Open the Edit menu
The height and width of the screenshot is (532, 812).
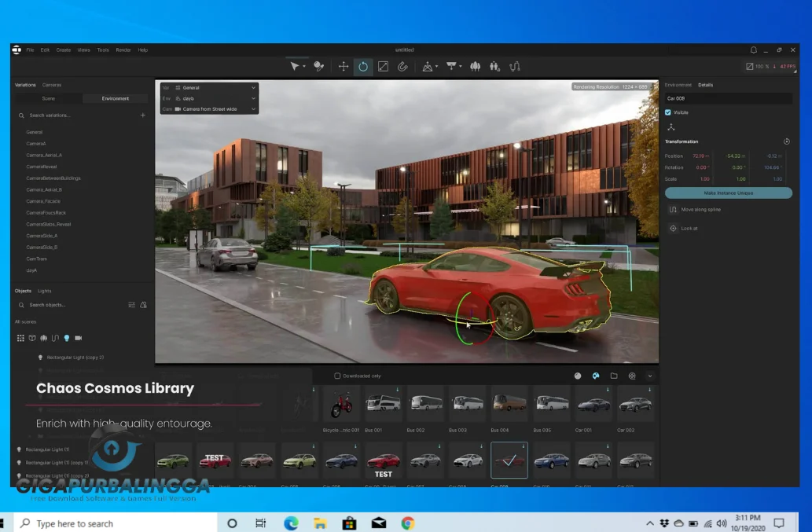[x=45, y=50]
